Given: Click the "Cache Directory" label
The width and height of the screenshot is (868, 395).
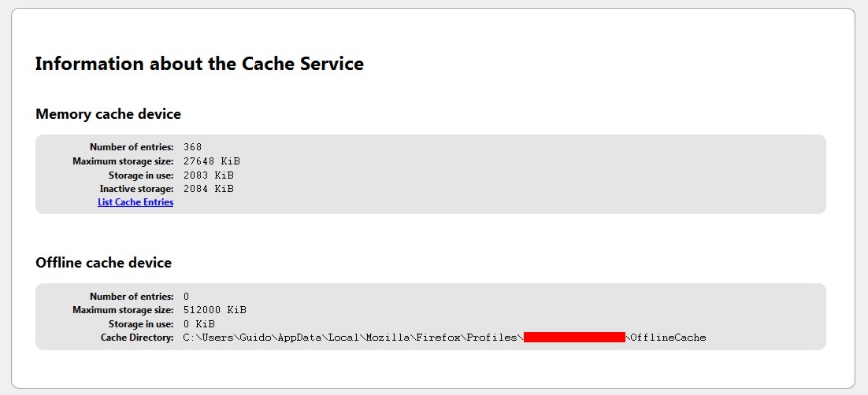Looking at the screenshot, I should tap(137, 338).
